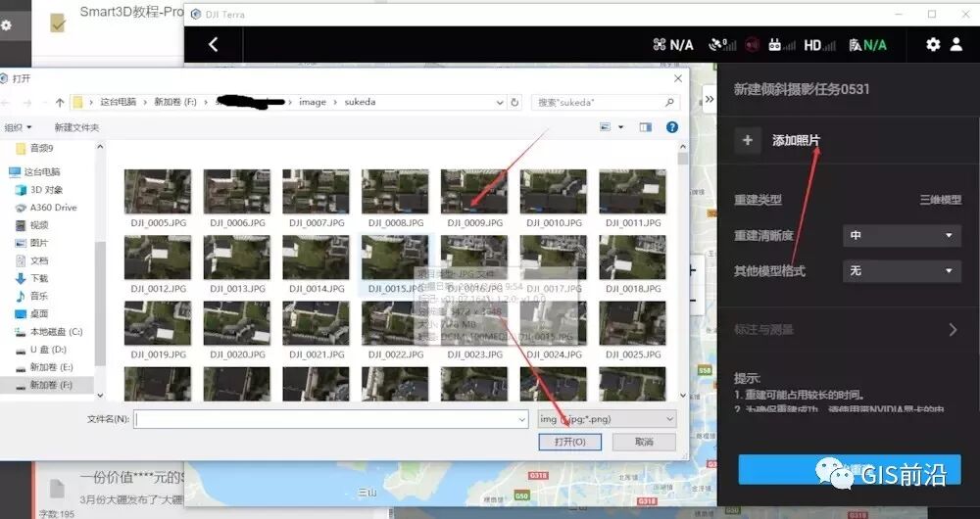980x519 pixels.
Task: Expand view options arrow next to view icon
Action: 620,127
